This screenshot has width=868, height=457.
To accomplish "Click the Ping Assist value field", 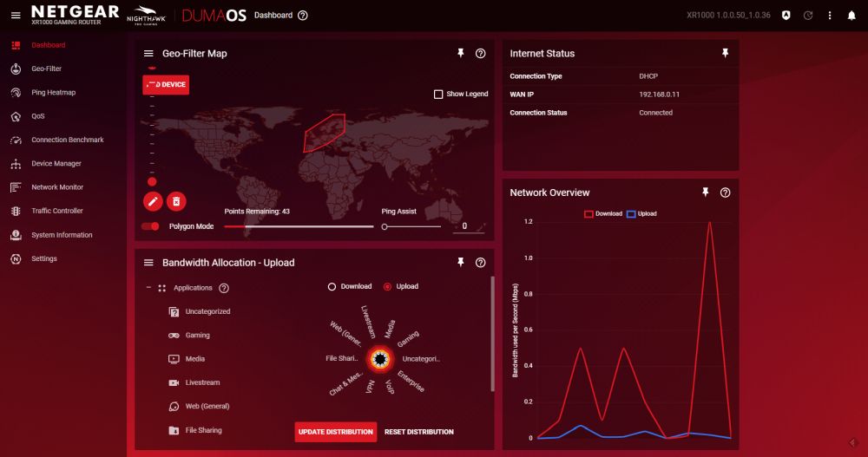I will tap(469, 226).
